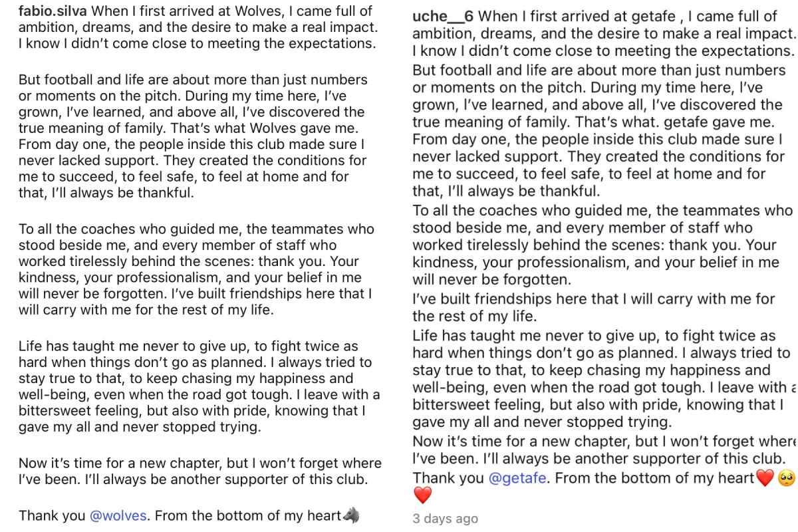Tap the @getafe mention link
Image resolution: width=798 pixels, height=532 pixels.
[x=519, y=477]
